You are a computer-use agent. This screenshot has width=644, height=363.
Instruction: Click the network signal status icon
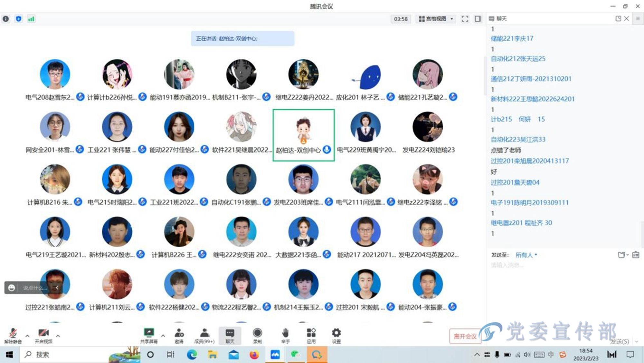(x=31, y=19)
